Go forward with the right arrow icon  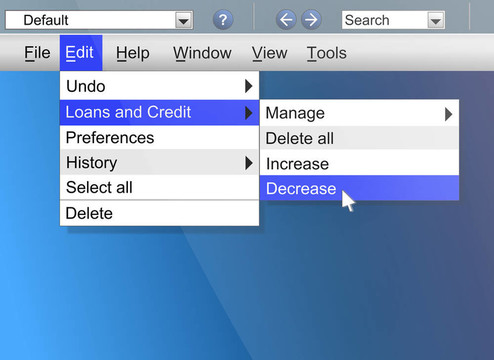[311, 20]
